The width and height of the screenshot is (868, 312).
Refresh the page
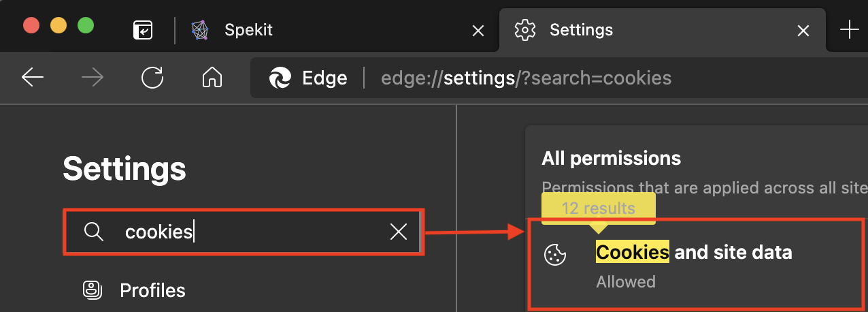152,78
